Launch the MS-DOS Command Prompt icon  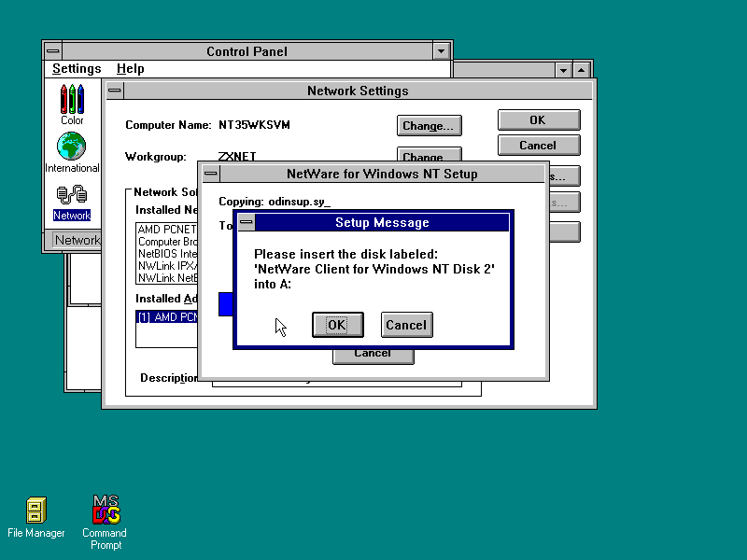(x=106, y=523)
